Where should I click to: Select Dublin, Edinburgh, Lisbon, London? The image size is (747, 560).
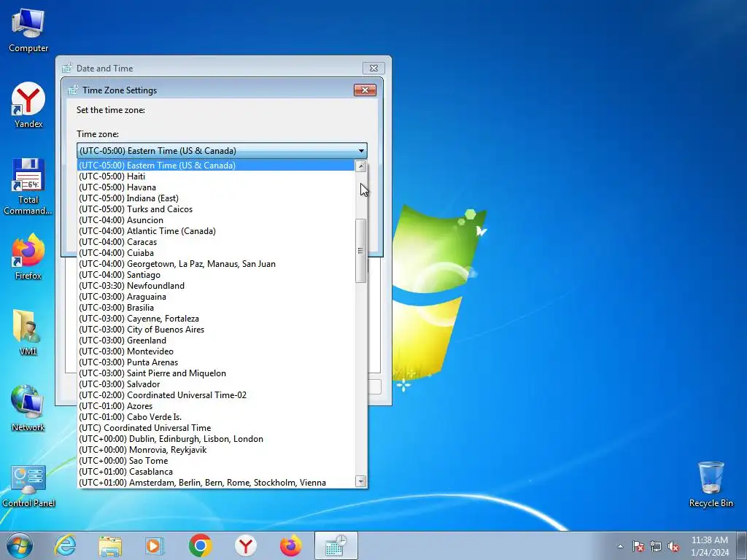[x=216, y=439]
